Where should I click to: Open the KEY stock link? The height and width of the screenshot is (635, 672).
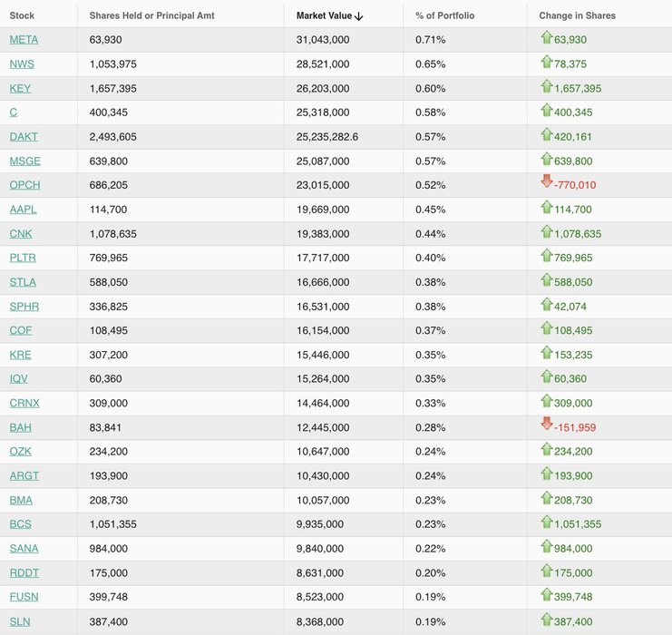20,88
